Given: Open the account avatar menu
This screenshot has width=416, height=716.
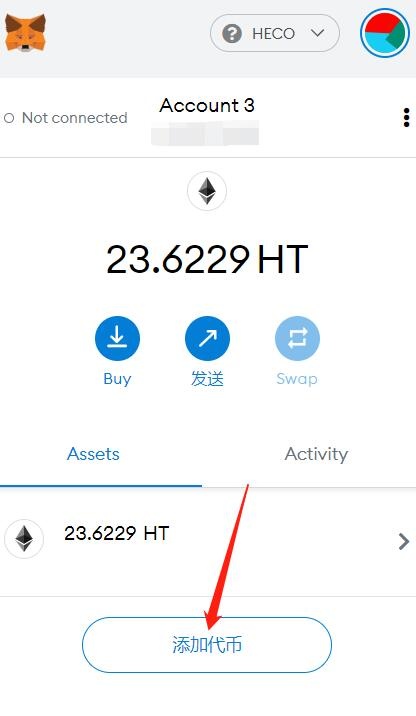Looking at the screenshot, I should pyautogui.click(x=385, y=33).
